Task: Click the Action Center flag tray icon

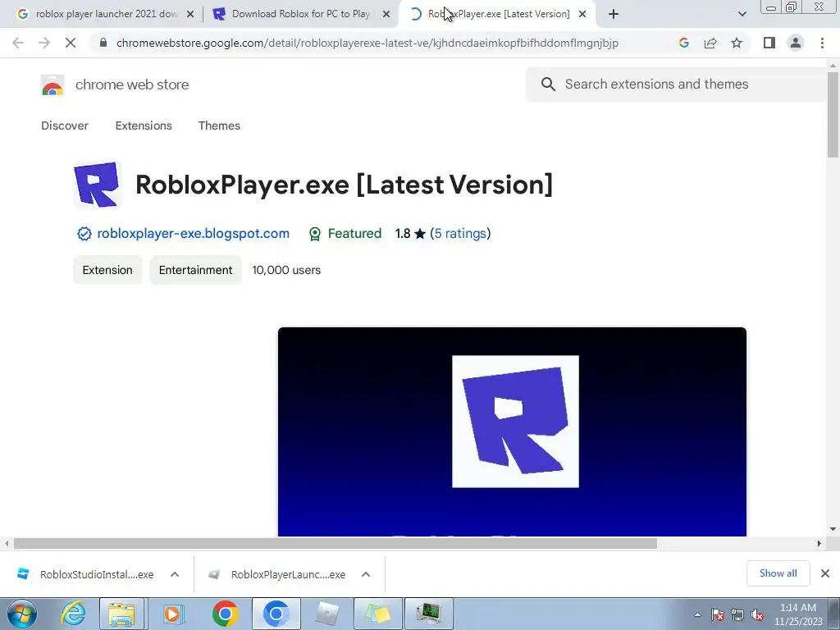Action: (718, 614)
